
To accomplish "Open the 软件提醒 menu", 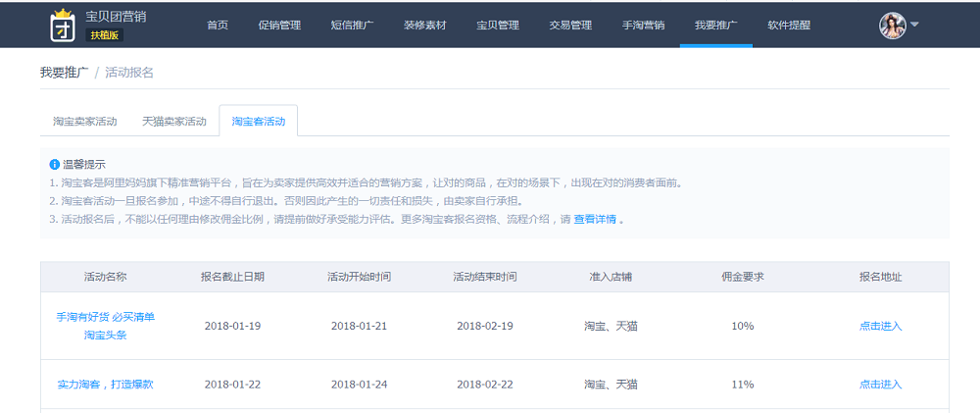I will (x=789, y=26).
